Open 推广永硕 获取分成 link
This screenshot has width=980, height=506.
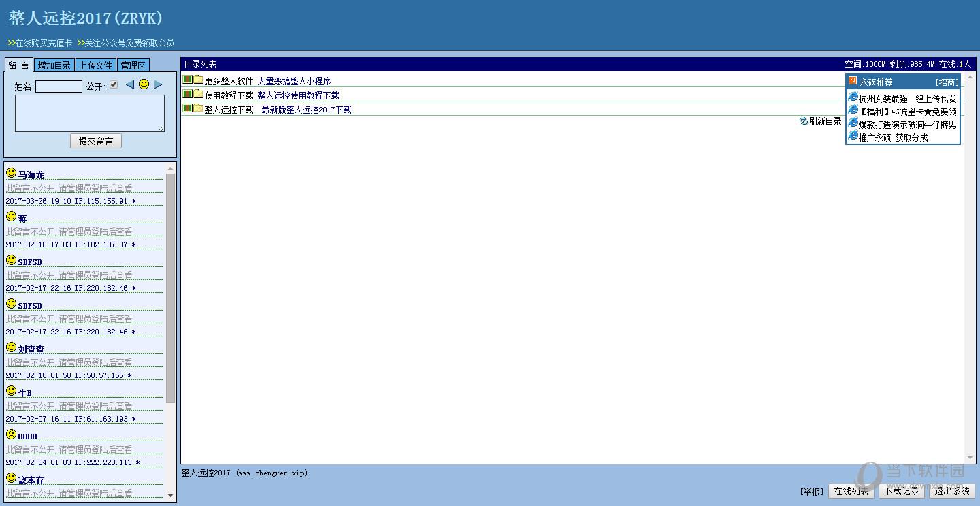click(x=894, y=138)
